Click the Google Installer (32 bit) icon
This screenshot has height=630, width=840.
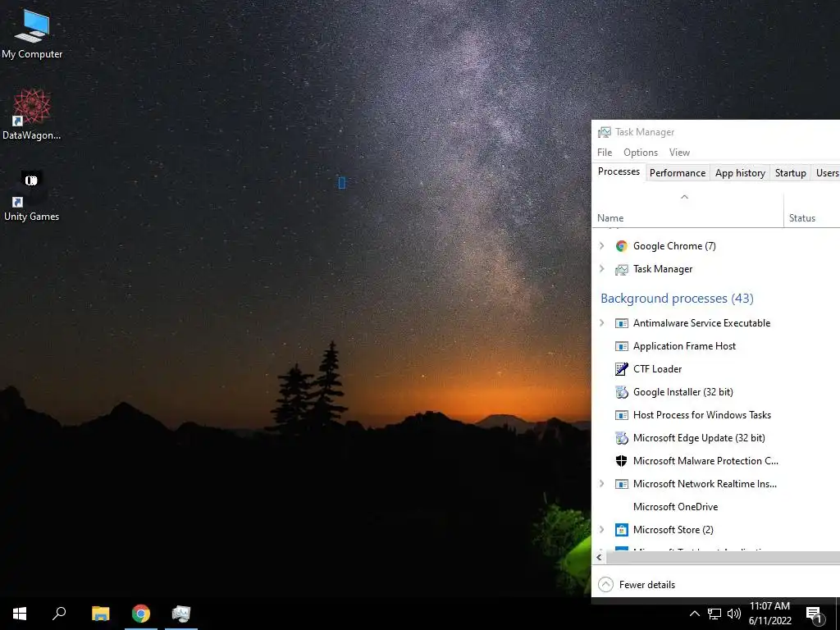pyautogui.click(x=622, y=392)
